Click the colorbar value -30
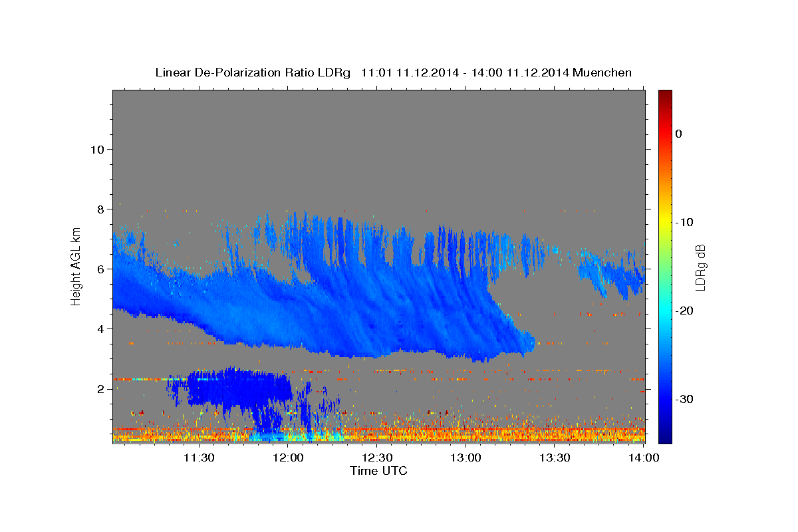The height and width of the screenshot is (532, 798). tap(684, 399)
